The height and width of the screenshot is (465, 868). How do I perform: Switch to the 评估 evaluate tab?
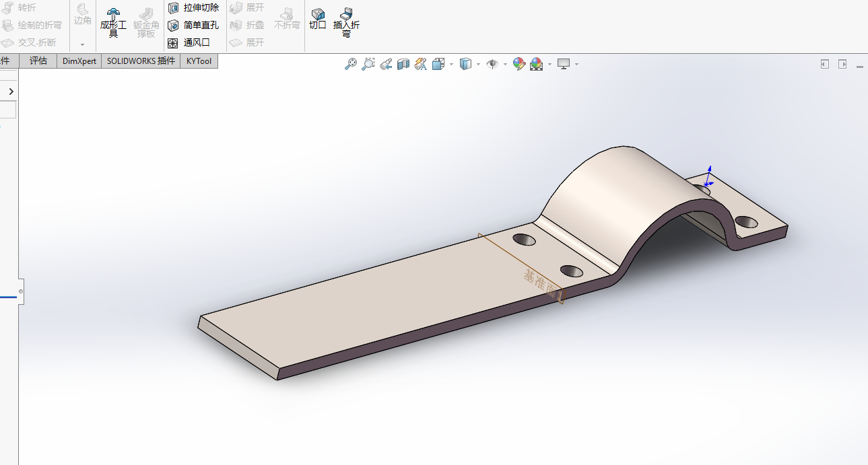(38, 61)
